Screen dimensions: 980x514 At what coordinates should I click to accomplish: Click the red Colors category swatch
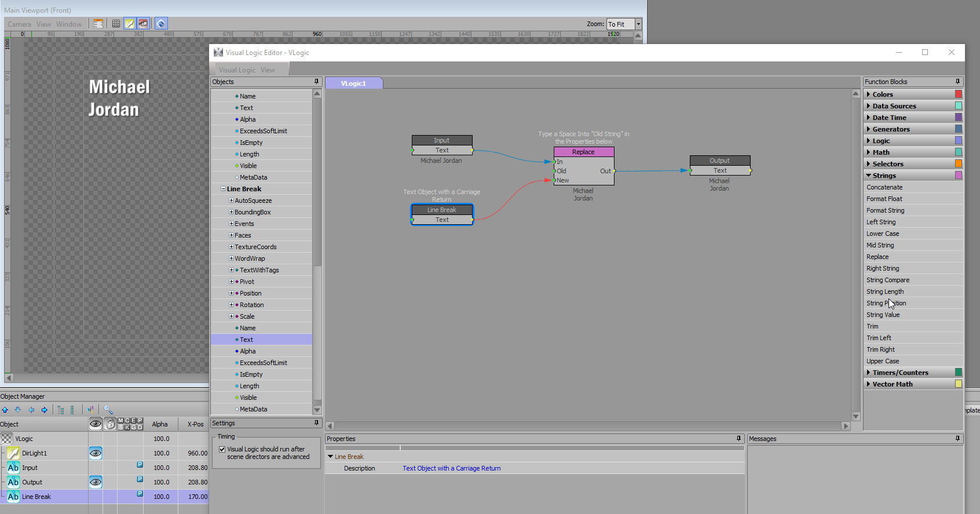958,94
